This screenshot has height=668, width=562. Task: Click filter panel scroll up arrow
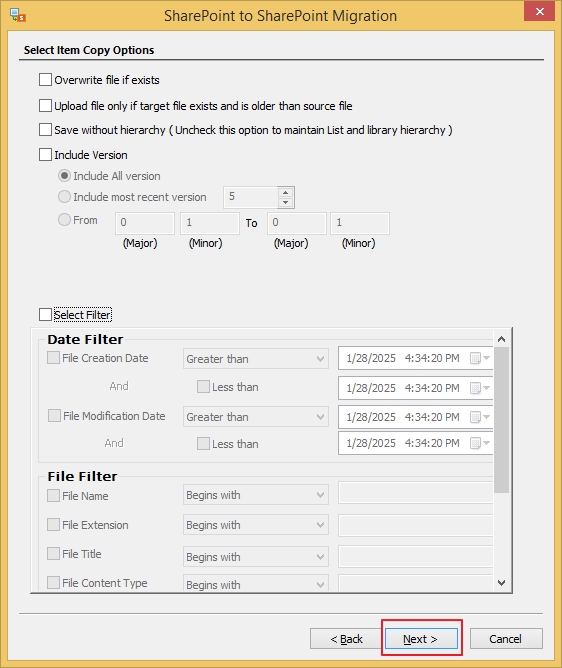point(501,340)
